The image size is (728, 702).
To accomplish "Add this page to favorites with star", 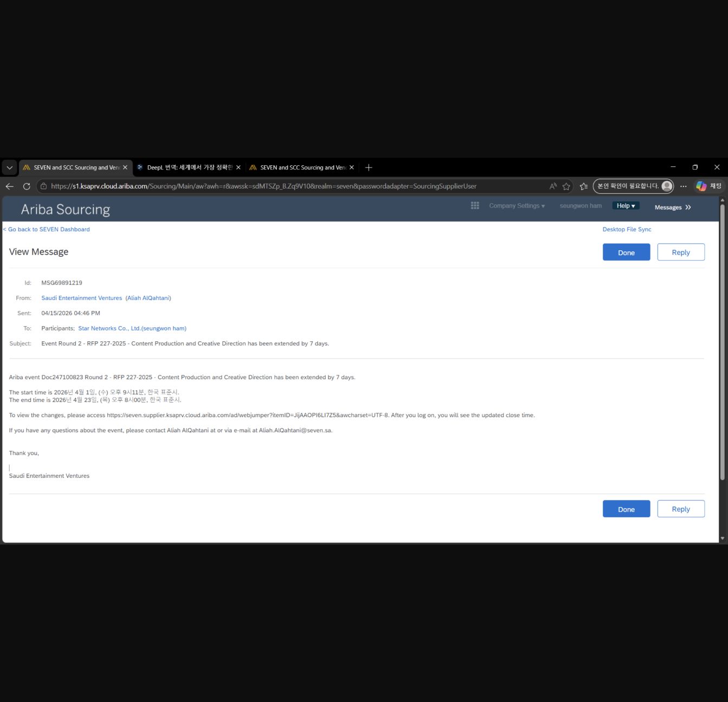I will pyautogui.click(x=567, y=186).
